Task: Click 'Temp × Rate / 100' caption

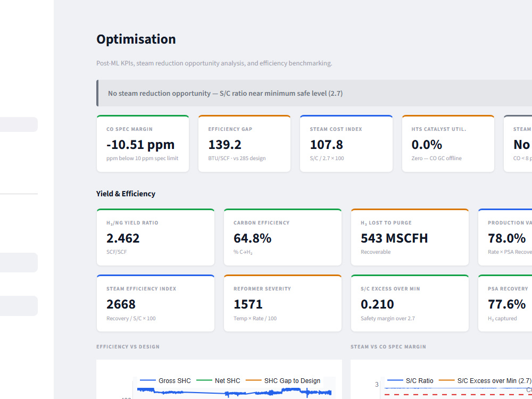Action: coord(255,318)
